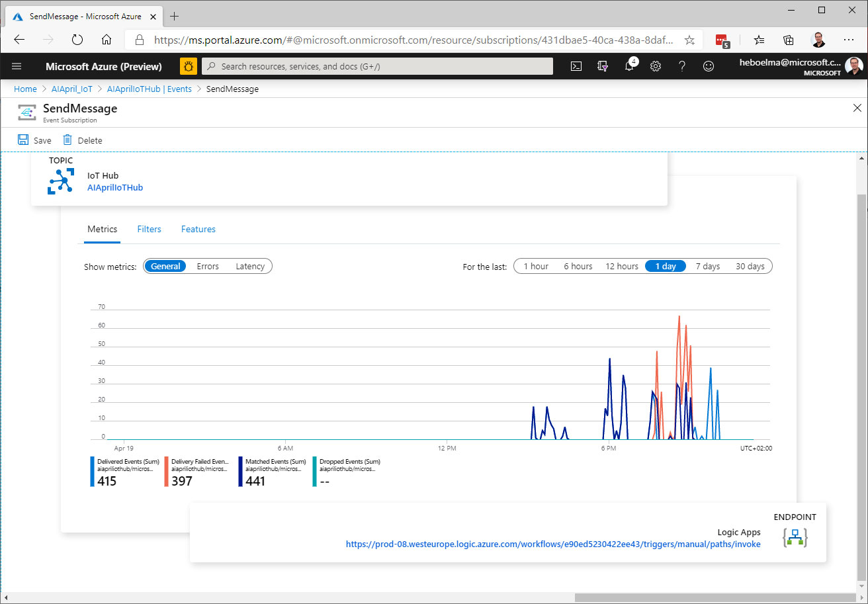Open a new browser tab
This screenshot has width=868, height=604.
(x=175, y=16)
